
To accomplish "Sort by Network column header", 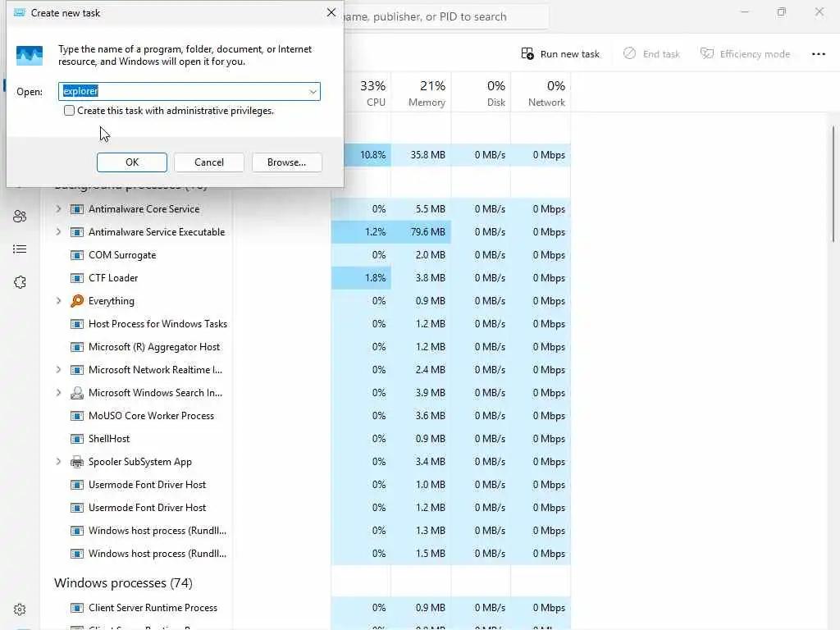I will pos(541,93).
